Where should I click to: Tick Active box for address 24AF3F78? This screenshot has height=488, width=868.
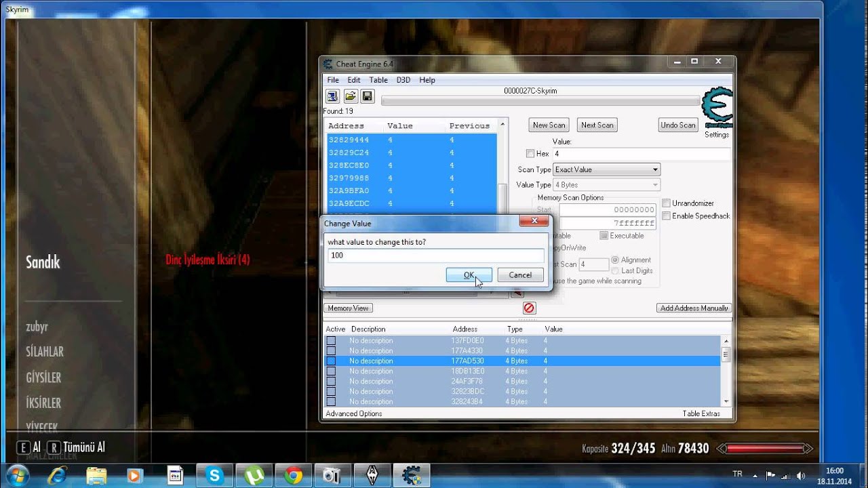click(x=331, y=382)
